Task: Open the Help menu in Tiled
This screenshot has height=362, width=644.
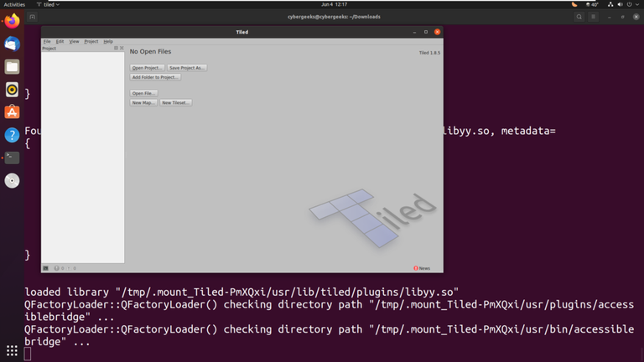Action: coord(108,41)
